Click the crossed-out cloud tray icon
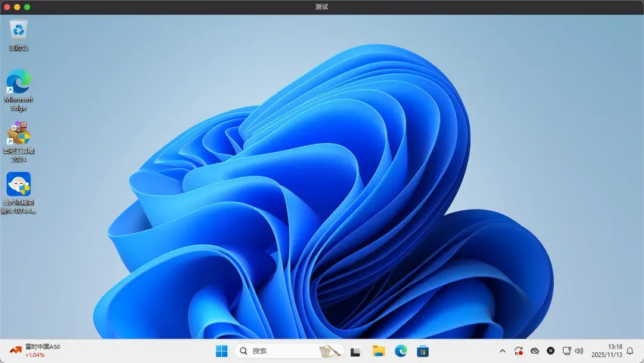 535,351
